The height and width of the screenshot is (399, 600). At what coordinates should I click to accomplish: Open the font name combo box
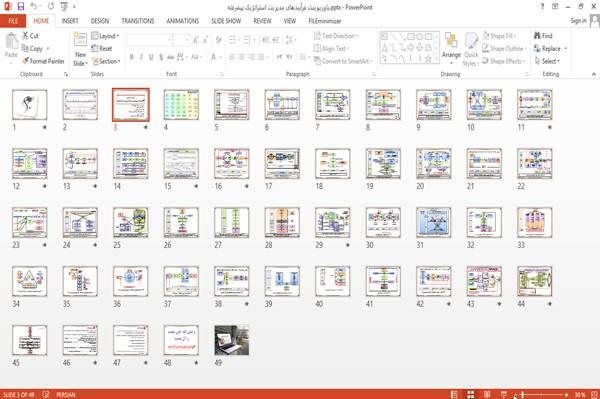click(x=150, y=40)
